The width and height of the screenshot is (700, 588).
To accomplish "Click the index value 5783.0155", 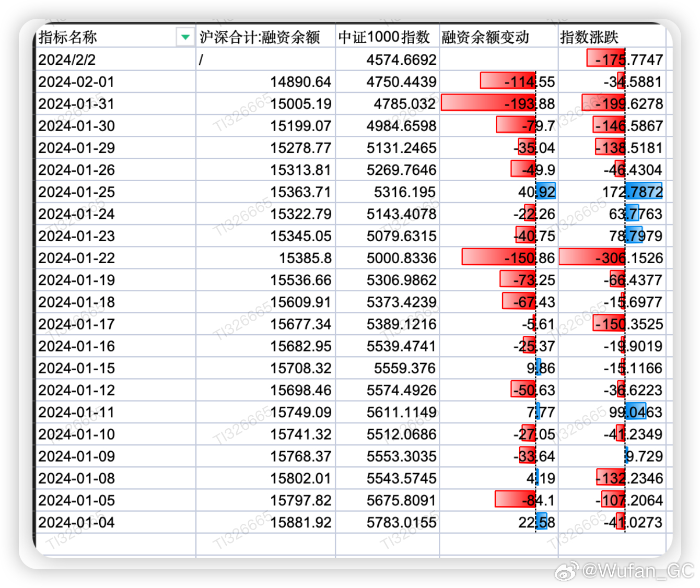I will click(387, 522).
